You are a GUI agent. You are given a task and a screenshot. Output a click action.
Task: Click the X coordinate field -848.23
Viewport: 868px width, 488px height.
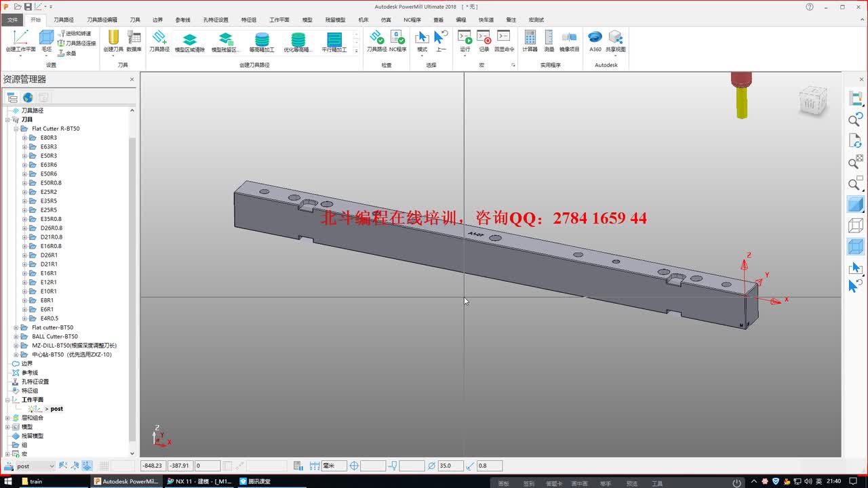click(x=153, y=466)
